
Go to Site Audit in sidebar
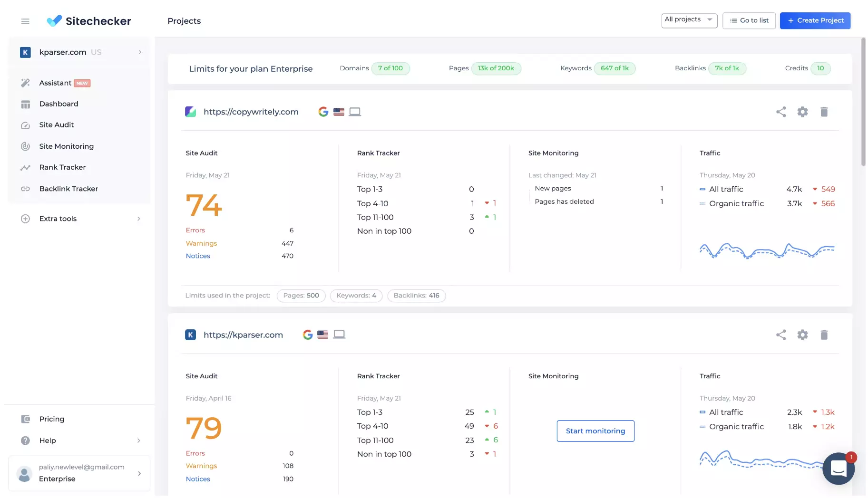tap(57, 125)
